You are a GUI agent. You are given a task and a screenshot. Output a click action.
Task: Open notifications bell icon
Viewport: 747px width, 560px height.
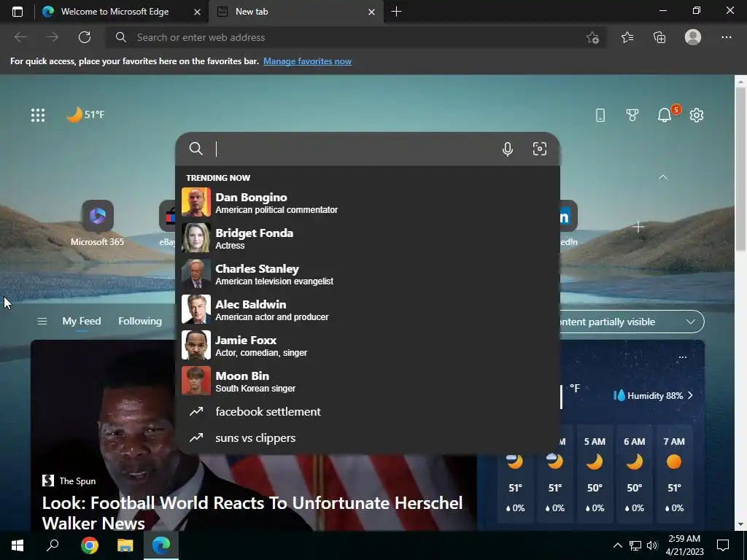coord(665,114)
